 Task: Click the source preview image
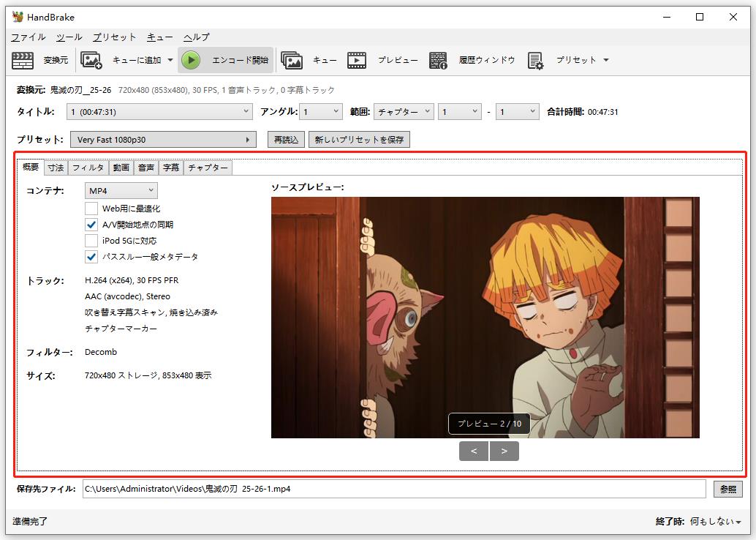(485, 318)
